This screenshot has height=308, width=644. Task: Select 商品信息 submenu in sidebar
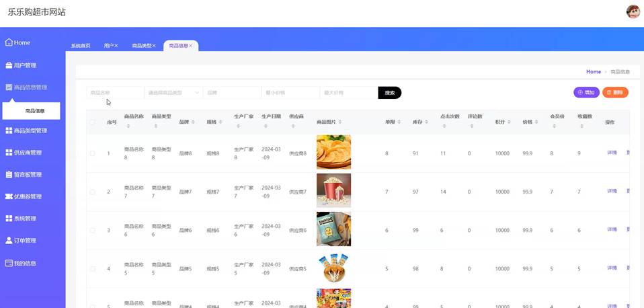[31, 111]
